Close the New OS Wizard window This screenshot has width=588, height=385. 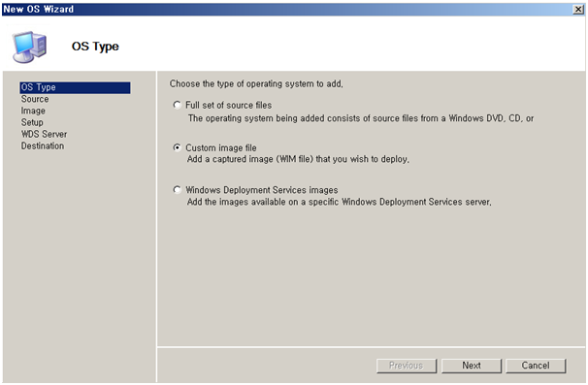click(578, 10)
